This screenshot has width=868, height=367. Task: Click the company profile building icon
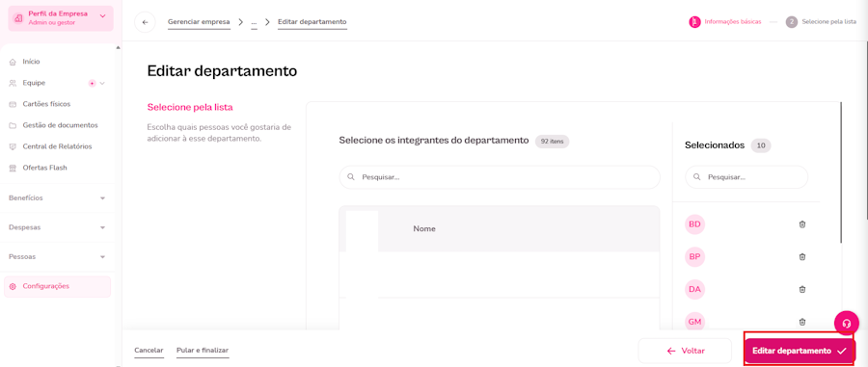coord(18,18)
